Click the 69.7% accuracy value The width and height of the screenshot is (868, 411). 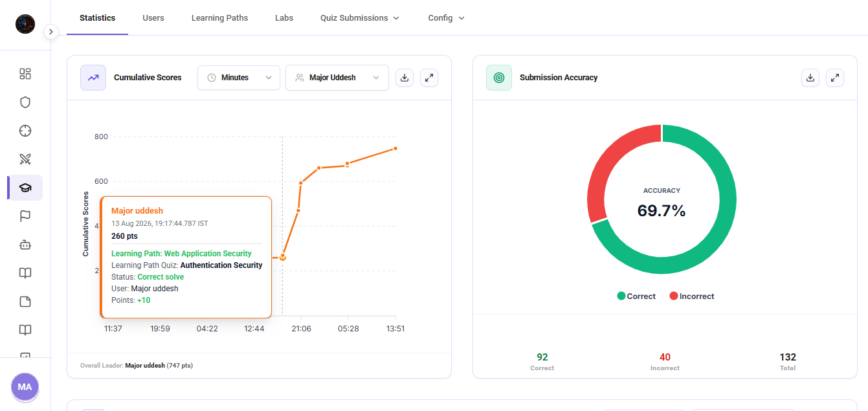tap(662, 210)
